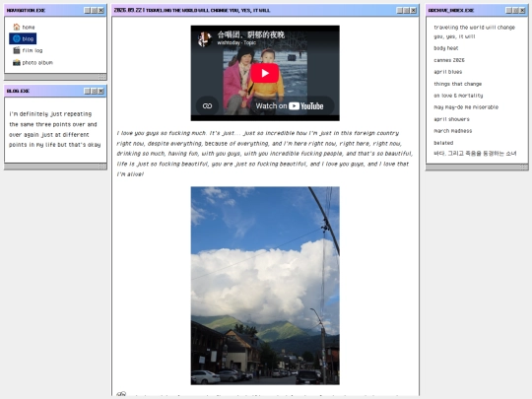The height and width of the screenshot is (399, 532).
Task: Maximize the BLOG.EXE window
Action: [94, 91]
